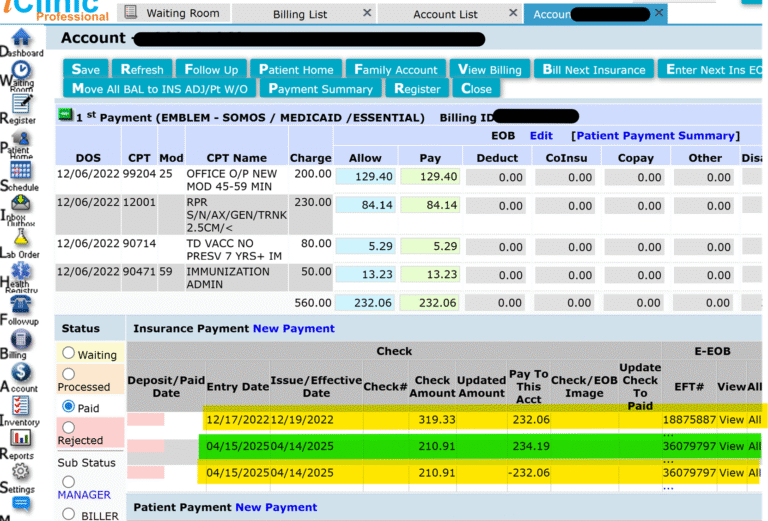This screenshot has height=521, width=768.
Task: Open Lab Order microscope icon
Action: tap(19, 238)
